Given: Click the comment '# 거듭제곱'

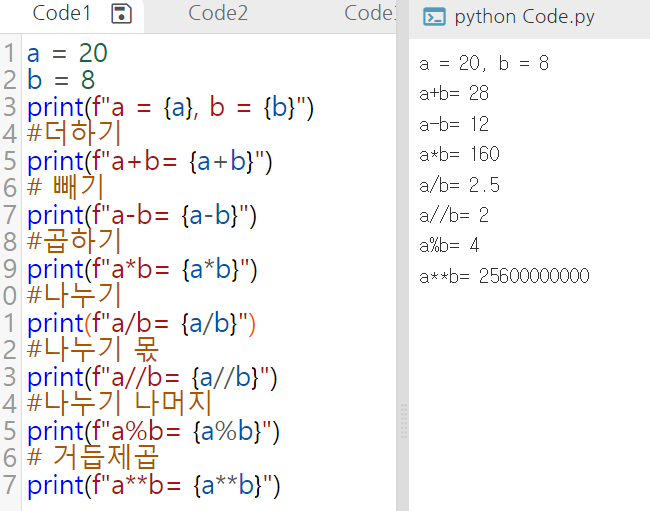Looking at the screenshot, I should pyautogui.click(x=93, y=457).
